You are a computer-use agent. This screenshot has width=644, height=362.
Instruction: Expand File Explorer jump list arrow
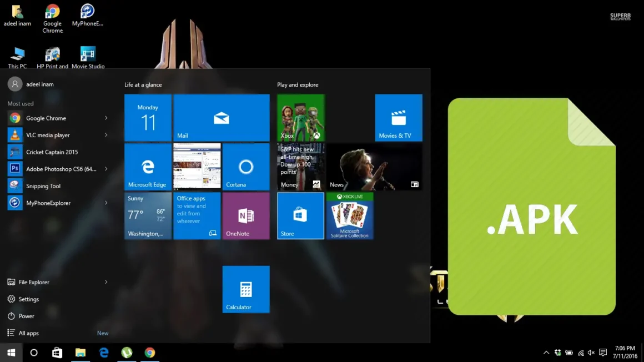point(106,282)
